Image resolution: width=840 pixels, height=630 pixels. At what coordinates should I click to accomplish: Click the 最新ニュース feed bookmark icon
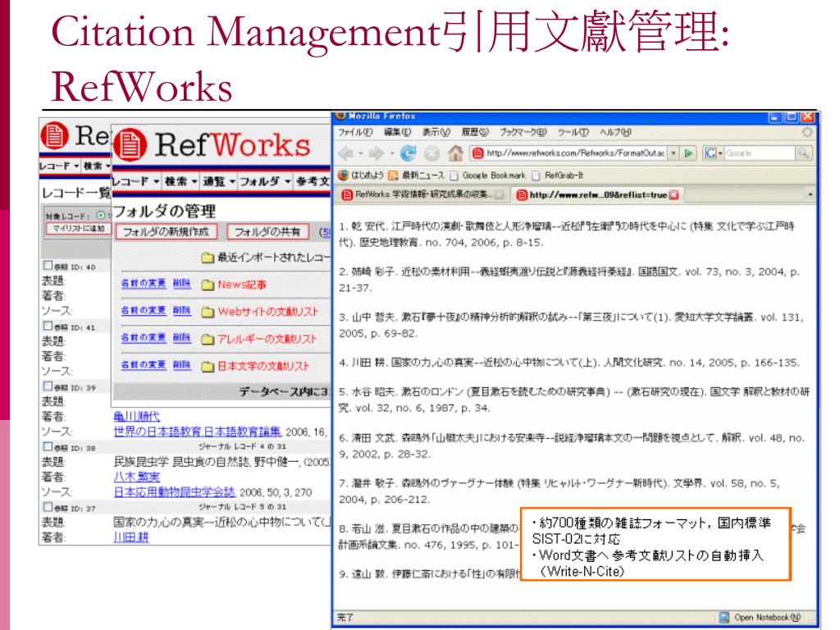click(393, 176)
